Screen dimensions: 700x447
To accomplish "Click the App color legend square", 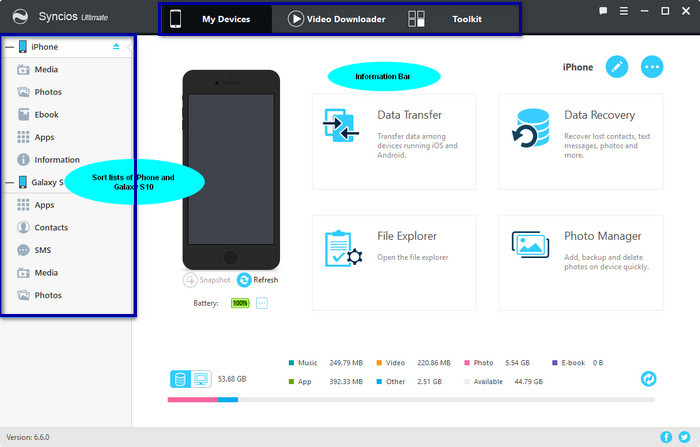I will tap(292, 382).
